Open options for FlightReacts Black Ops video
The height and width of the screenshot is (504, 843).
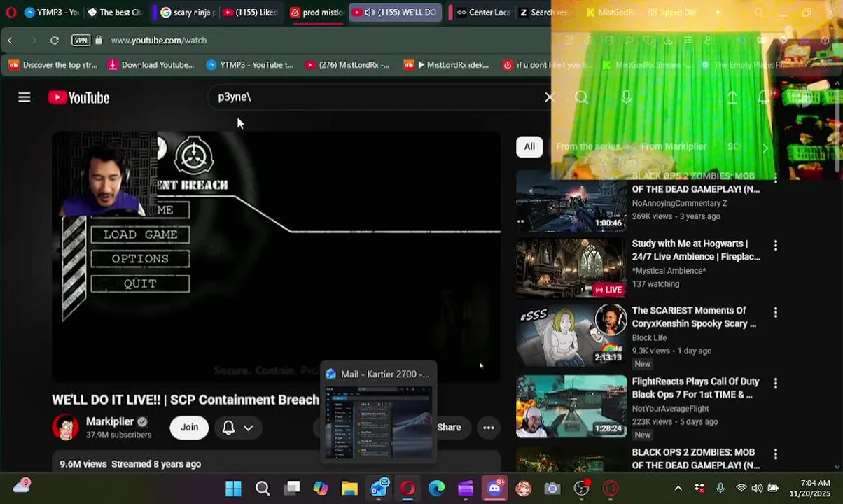[775, 383]
